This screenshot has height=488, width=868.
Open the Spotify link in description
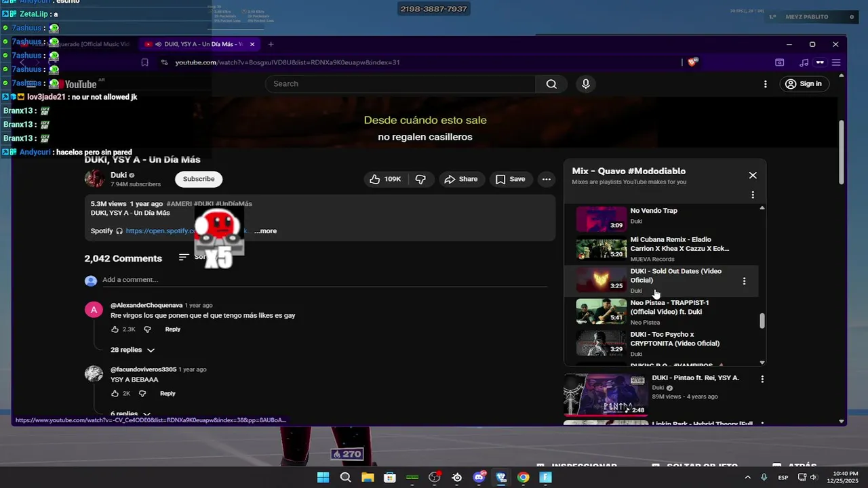[187, 231]
